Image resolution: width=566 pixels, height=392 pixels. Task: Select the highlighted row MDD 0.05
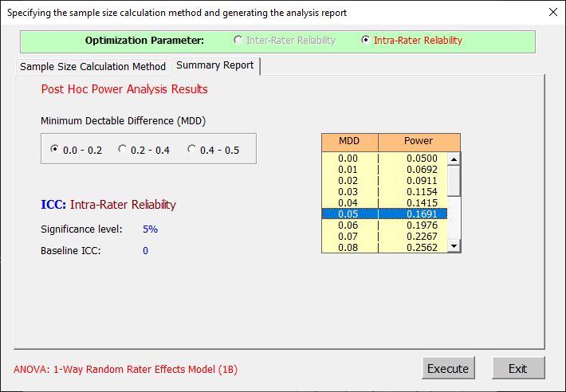pyautogui.click(x=384, y=214)
